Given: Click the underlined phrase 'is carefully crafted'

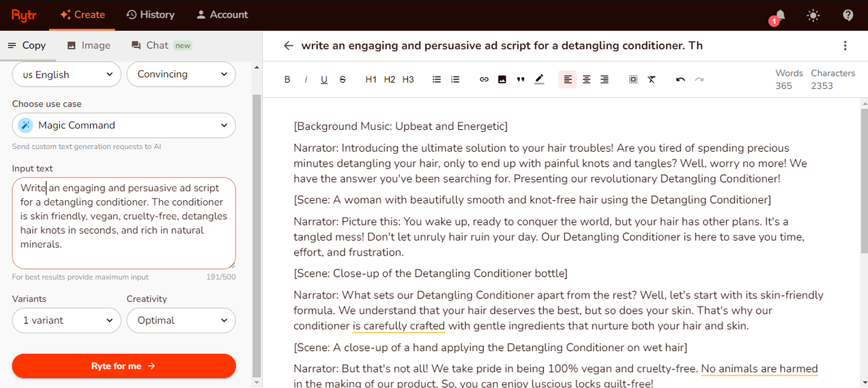Looking at the screenshot, I should (399, 326).
